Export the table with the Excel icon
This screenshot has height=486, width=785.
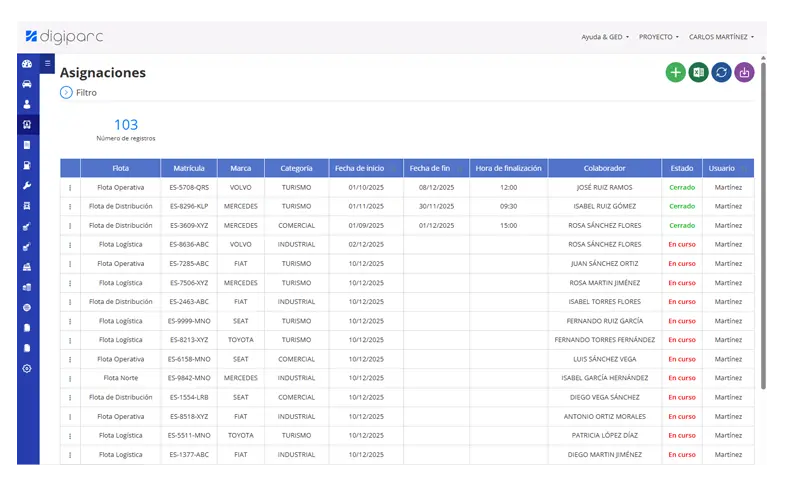point(698,72)
